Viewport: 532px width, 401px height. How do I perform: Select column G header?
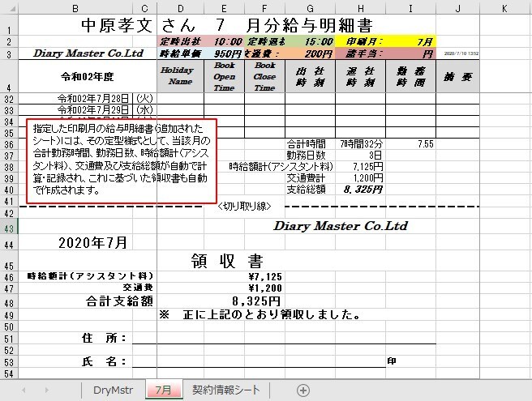(x=310, y=8)
